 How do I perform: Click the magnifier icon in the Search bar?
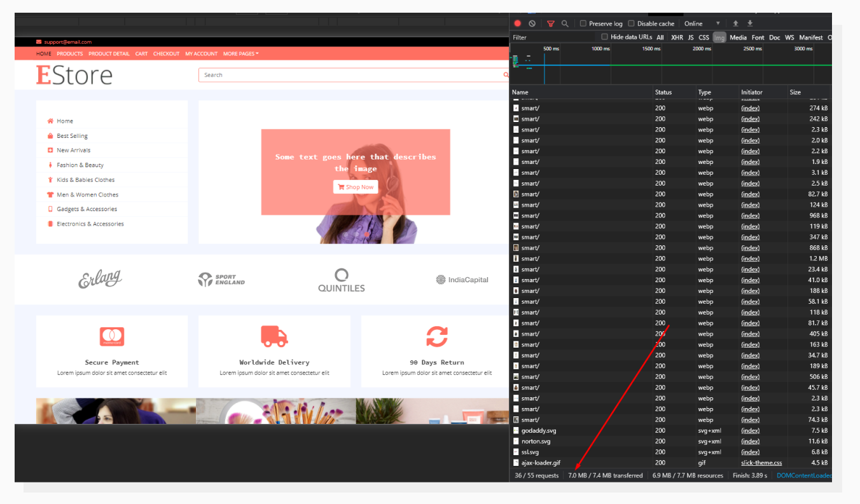coord(506,74)
